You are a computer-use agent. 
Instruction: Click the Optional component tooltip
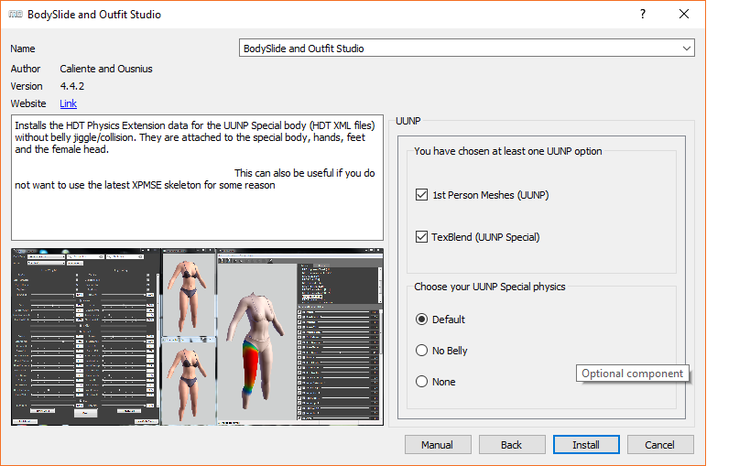point(632,373)
